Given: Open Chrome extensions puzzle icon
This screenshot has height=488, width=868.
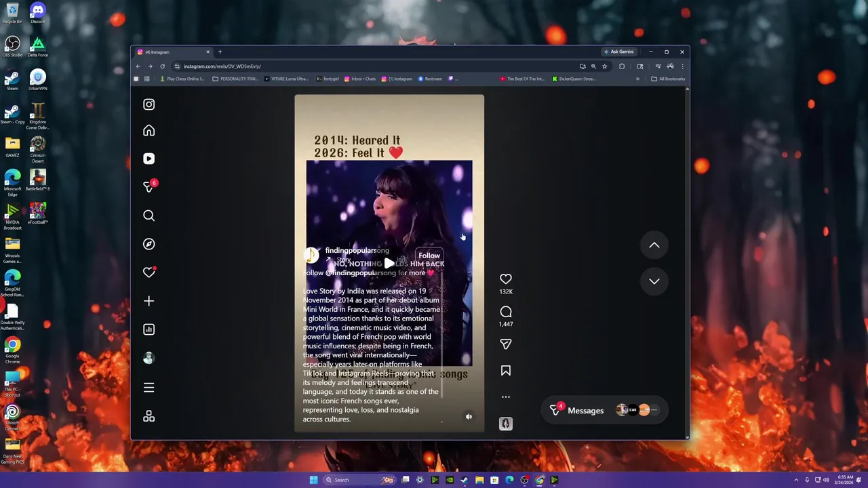Looking at the screenshot, I should coord(622,66).
